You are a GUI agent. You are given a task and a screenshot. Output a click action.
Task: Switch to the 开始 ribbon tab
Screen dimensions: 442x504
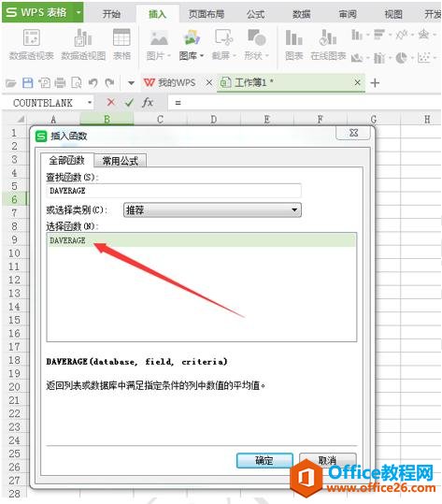(x=111, y=14)
